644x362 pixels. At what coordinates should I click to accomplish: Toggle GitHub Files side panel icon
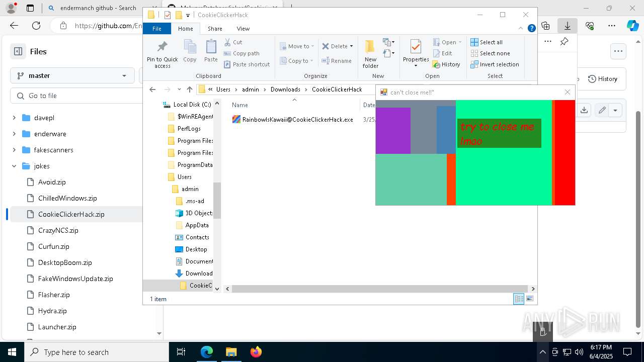[x=18, y=51]
